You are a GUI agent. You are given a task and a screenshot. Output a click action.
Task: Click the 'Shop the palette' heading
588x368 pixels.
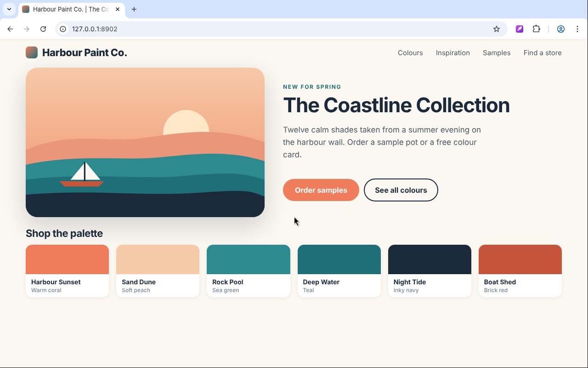pyautogui.click(x=64, y=233)
